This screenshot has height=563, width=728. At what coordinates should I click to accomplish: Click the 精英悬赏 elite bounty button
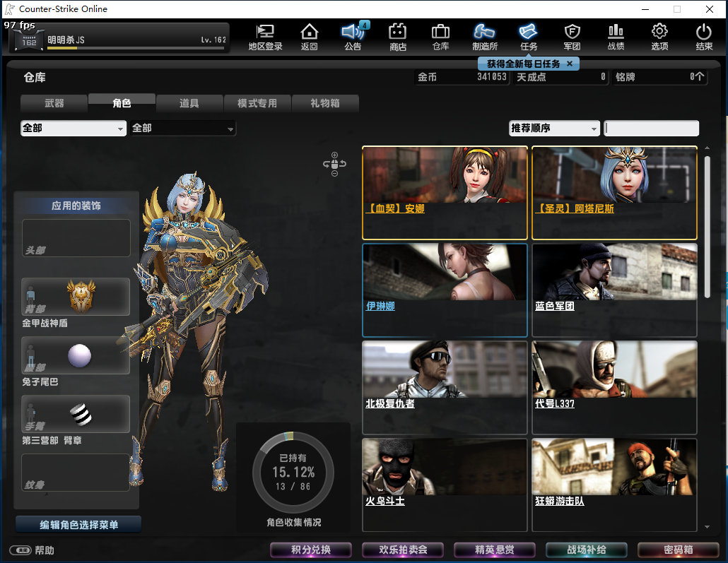click(x=495, y=550)
